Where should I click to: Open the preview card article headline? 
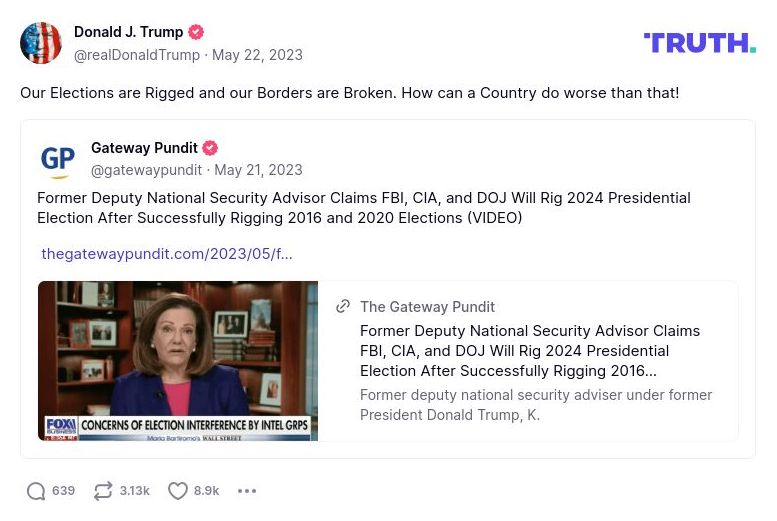(x=529, y=351)
